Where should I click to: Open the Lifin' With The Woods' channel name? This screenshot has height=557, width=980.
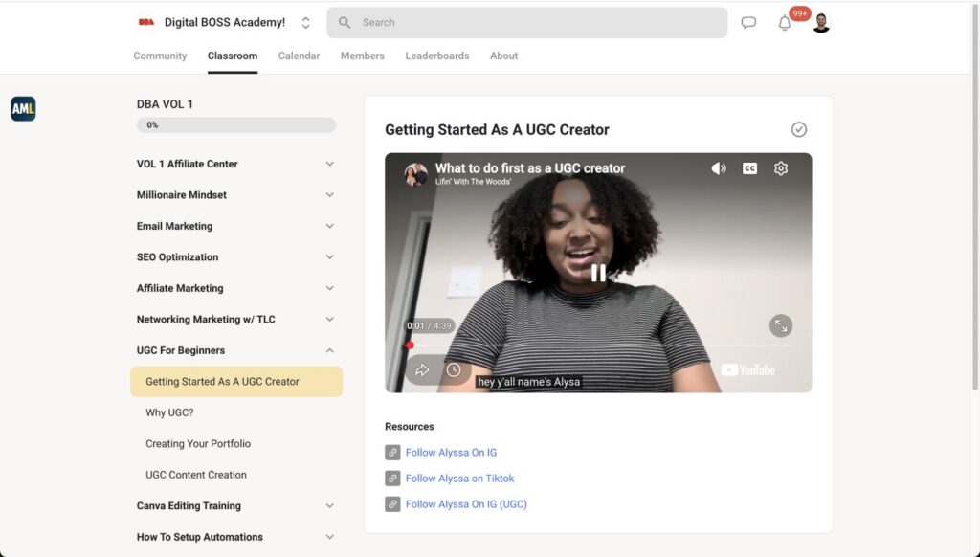point(473,182)
